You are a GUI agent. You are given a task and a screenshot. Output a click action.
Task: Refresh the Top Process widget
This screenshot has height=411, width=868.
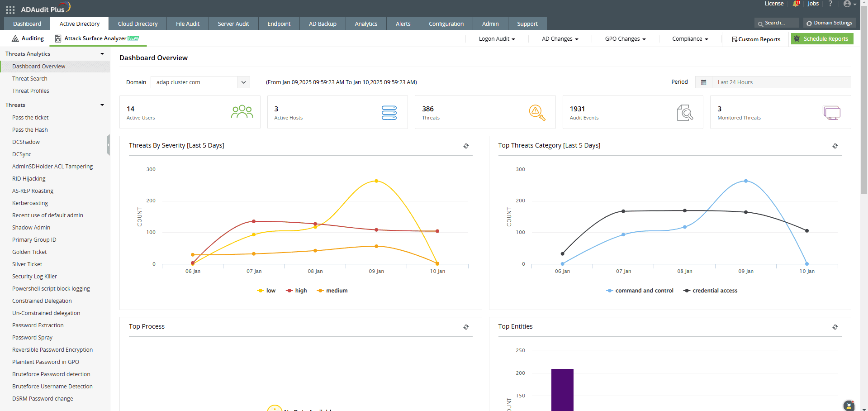pos(466,327)
